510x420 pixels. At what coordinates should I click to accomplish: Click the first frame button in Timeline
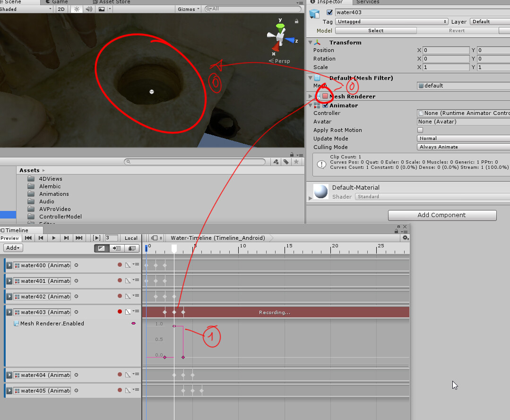(28, 238)
